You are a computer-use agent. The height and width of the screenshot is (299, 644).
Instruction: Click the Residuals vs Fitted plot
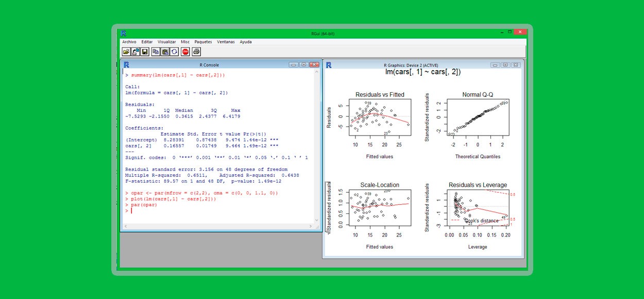380,119
